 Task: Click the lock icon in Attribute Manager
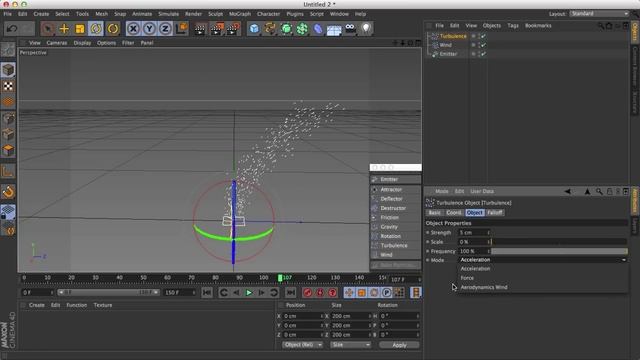609,191
